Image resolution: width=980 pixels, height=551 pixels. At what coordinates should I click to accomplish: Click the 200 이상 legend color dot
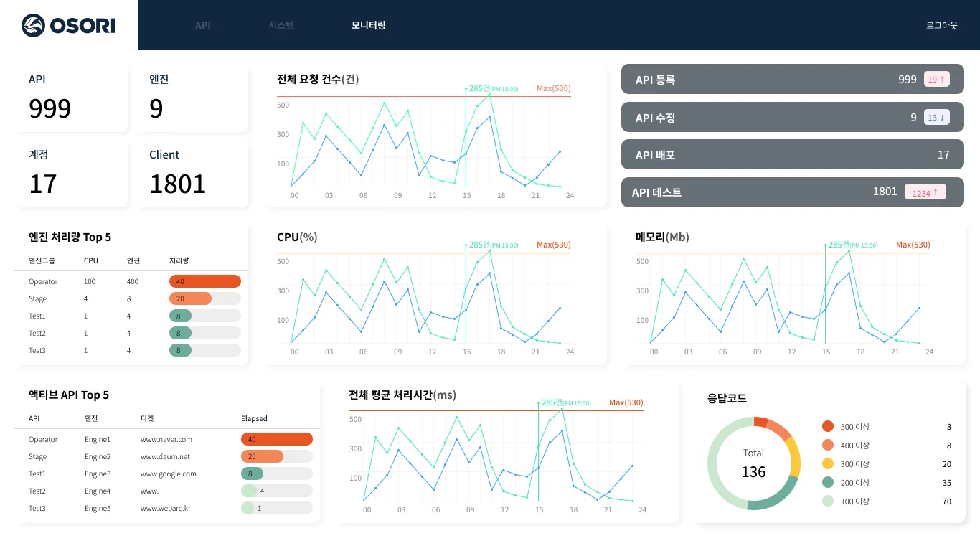click(828, 482)
